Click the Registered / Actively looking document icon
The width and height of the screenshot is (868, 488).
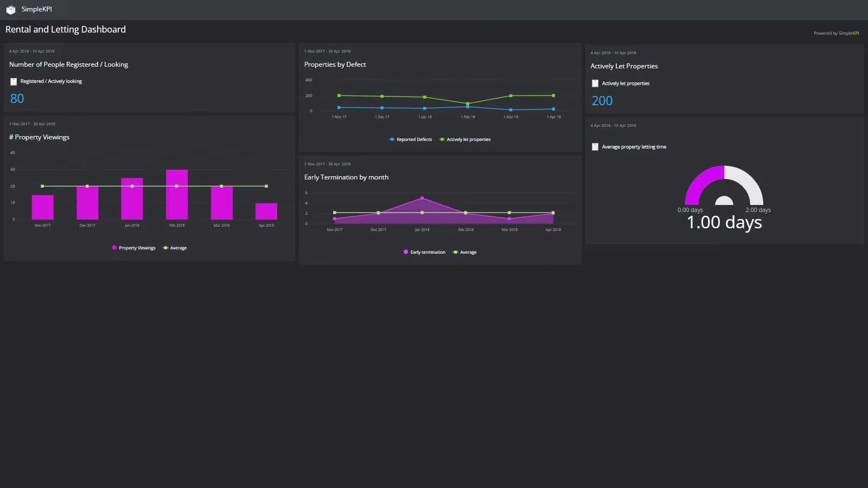(x=14, y=81)
